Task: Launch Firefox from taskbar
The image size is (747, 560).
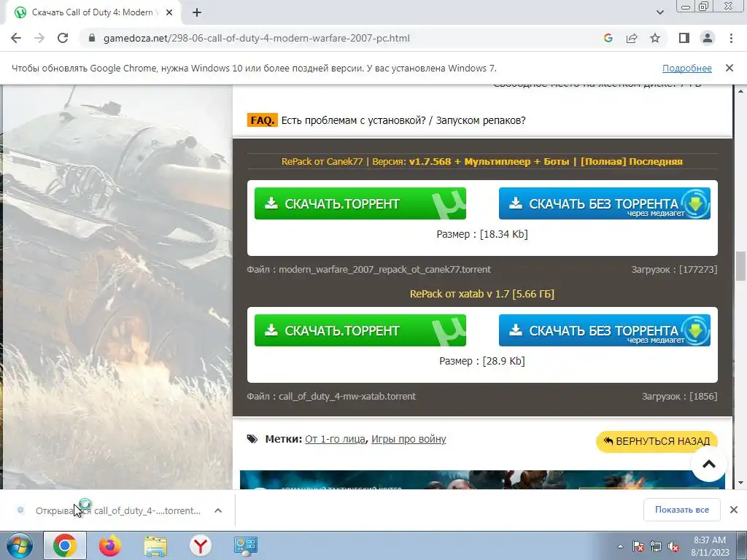Action: [110, 545]
